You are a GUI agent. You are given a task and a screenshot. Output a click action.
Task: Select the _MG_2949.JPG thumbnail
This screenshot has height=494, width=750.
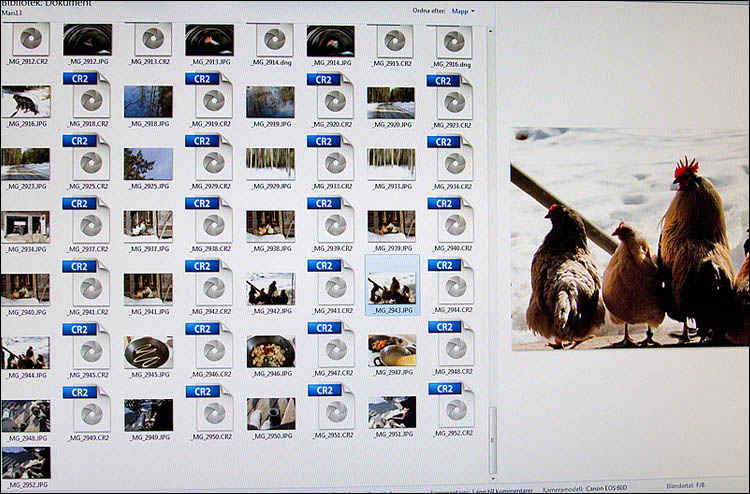(x=149, y=415)
